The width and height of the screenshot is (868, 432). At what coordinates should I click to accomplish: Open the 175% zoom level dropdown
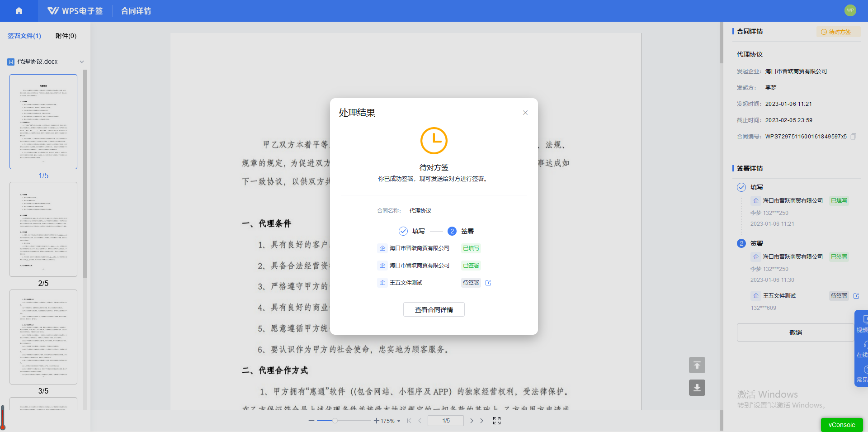click(x=390, y=421)
